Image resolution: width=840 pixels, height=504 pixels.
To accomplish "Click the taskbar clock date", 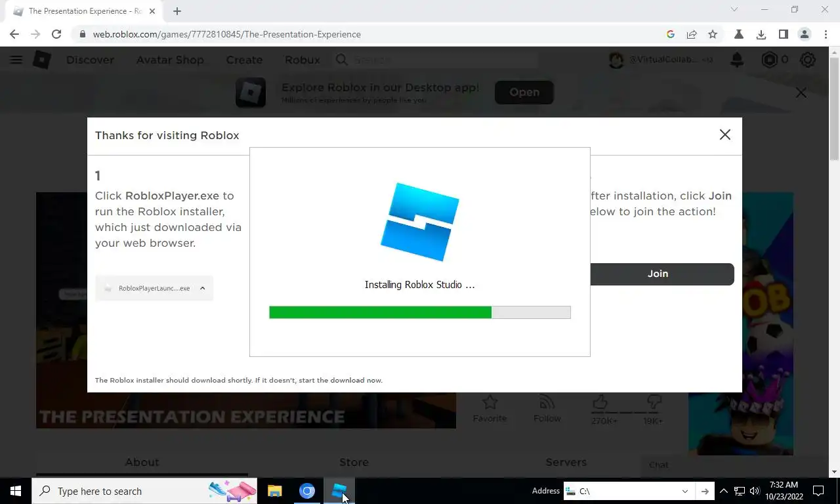I will click(x=783, y=491).
